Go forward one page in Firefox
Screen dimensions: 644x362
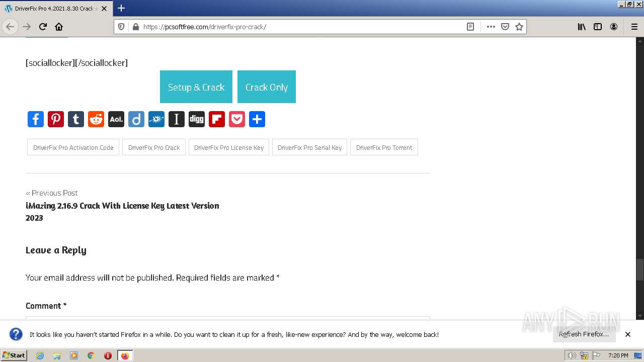tap(27, 27)
